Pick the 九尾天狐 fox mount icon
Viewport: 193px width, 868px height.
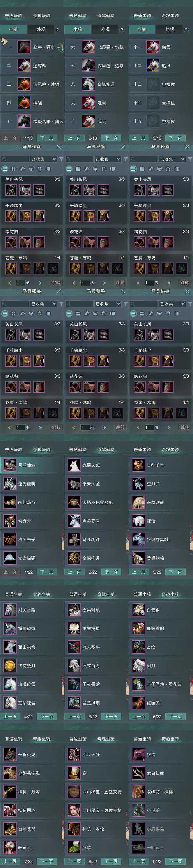click(x=74, y=465)
